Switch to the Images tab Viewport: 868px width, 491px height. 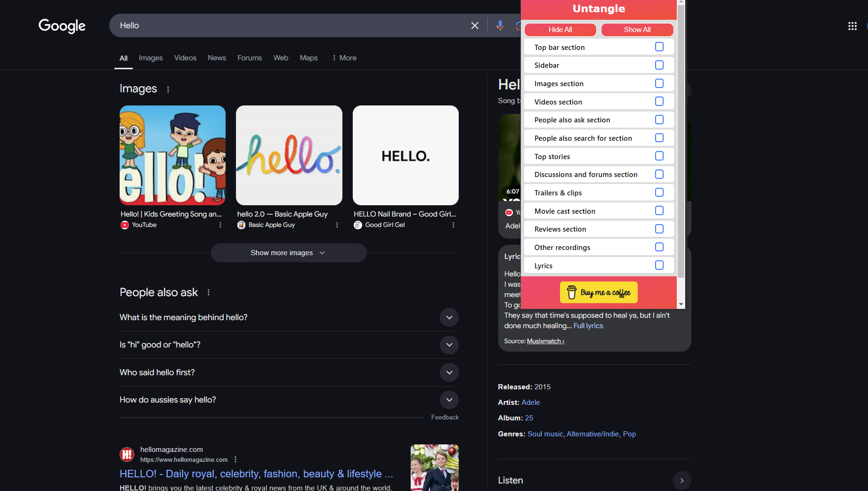[151, 58]
